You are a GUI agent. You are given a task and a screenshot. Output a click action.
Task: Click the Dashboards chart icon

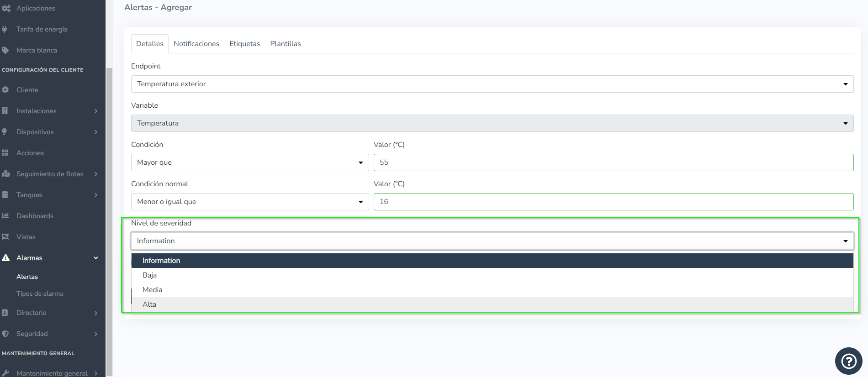pos(5,216)
